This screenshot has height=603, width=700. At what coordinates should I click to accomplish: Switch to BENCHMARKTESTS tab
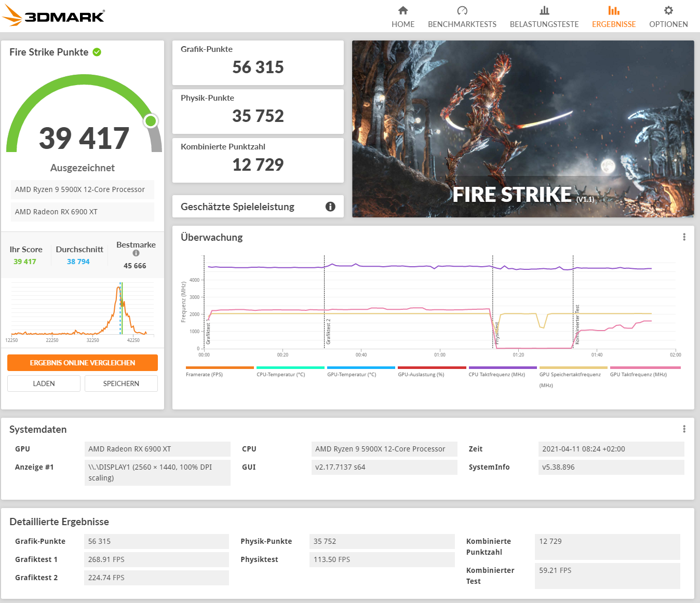[462, 17]
